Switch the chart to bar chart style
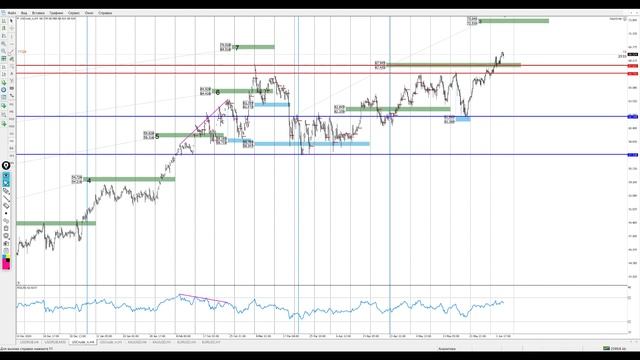This screenshot has height=360, width=640. click(4, 20)
